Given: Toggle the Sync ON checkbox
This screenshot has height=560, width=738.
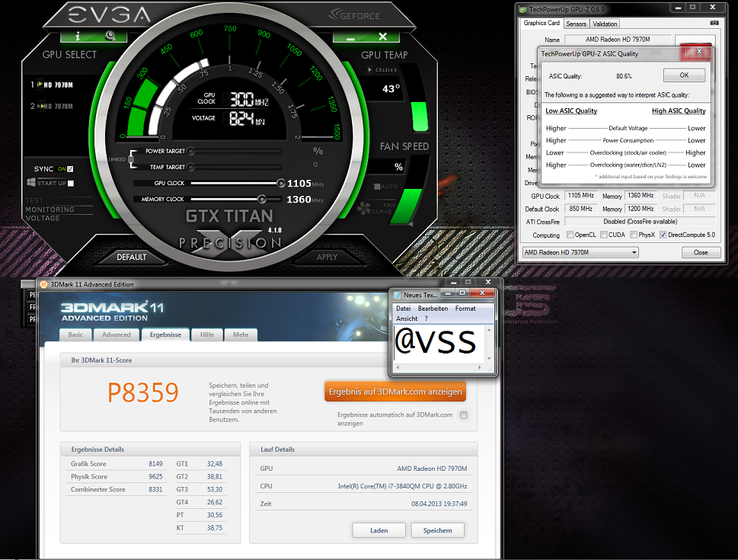Looking at the screenshot, I should point(70,169).
